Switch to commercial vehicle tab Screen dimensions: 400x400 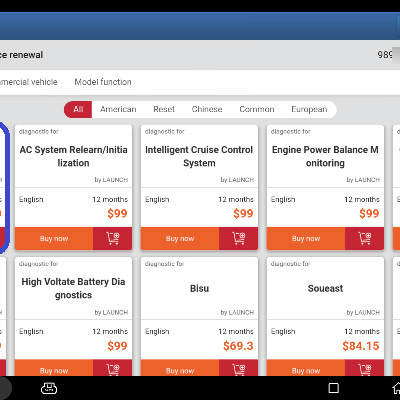coord(29,82)
